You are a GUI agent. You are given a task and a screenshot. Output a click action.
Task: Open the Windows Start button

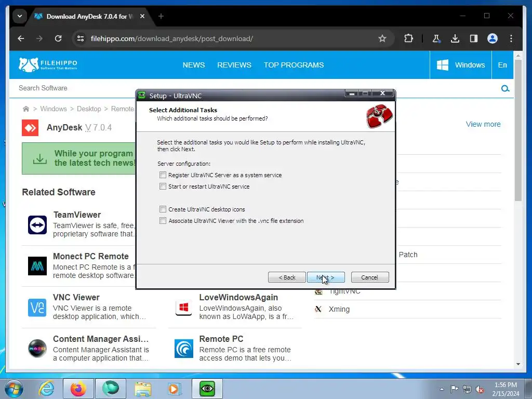click(14, 389)
